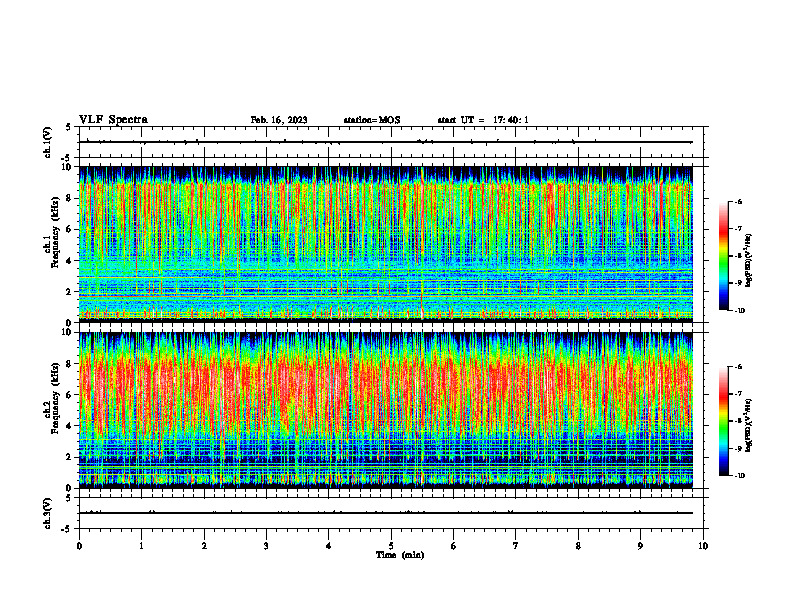Viewport: 792px width, 612px height.
Task: Click the ch.2 colorbar log(PSD) units label
Action: (x=749, y=425)
